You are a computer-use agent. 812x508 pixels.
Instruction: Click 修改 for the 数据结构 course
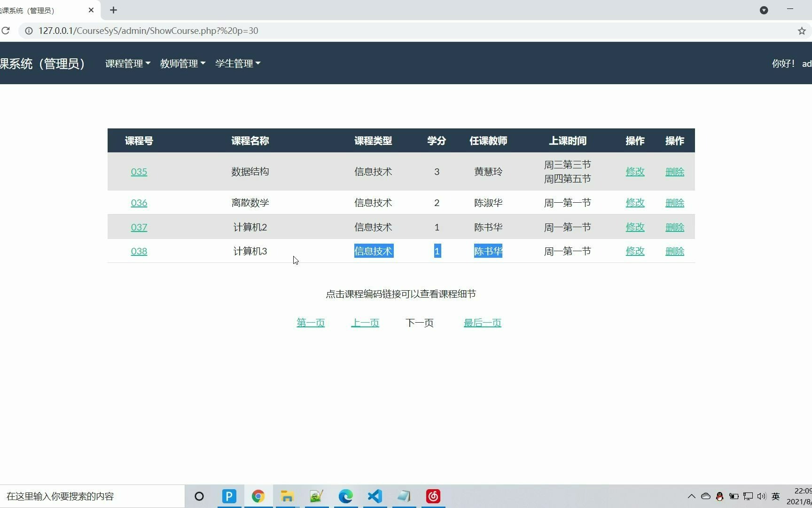(635, 172)
